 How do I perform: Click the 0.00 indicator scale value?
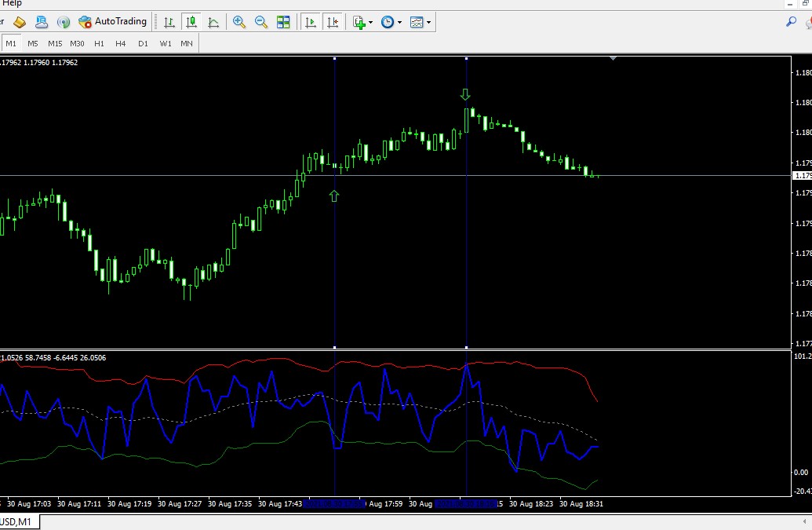pyautogui.click(x=801, y=472)
